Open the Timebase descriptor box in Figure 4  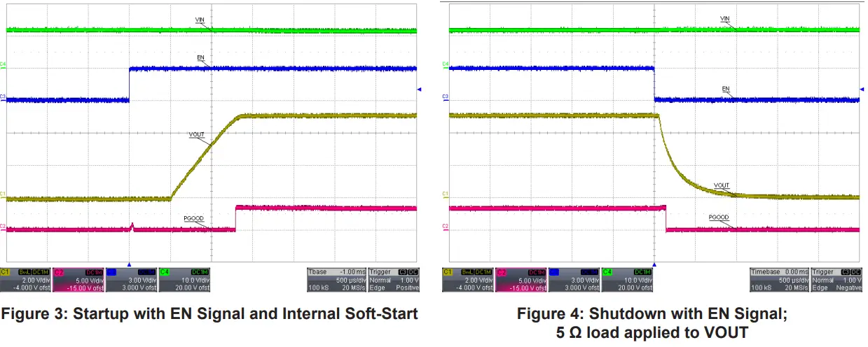click(x=780, y=279)
